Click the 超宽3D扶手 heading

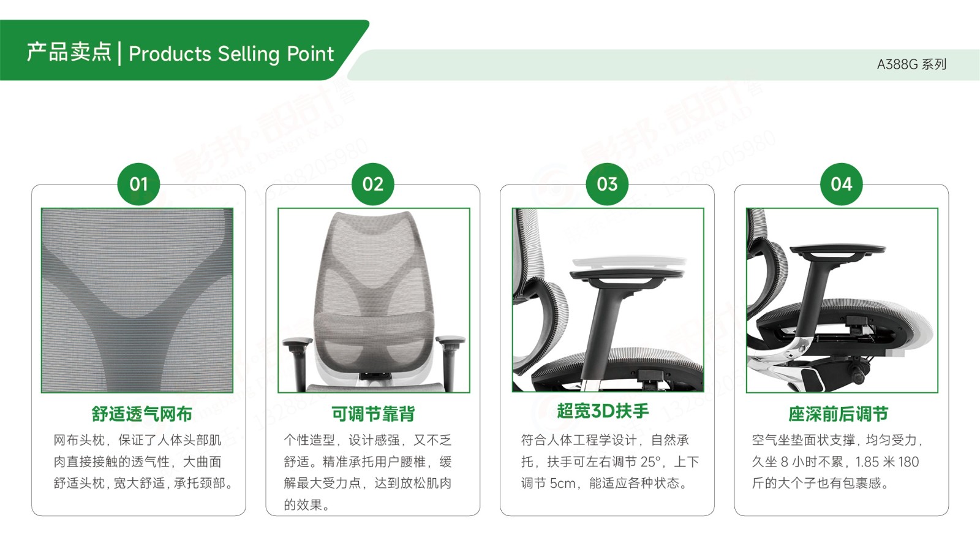pos(603,411)
